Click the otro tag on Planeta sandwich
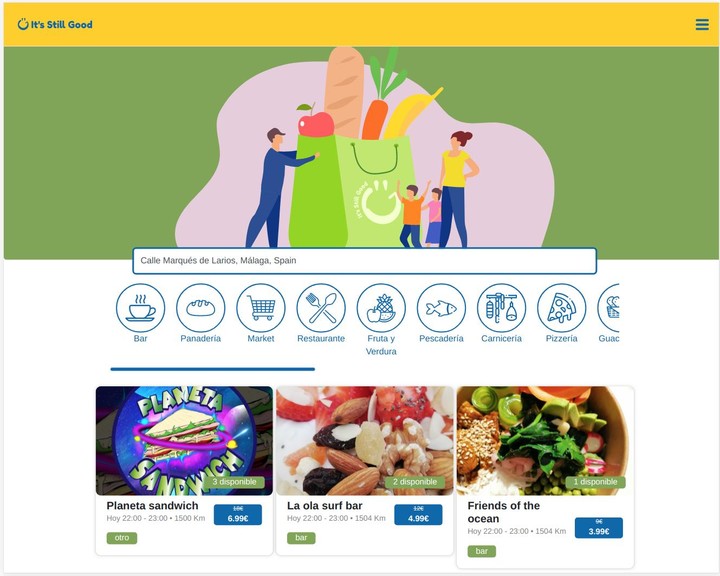720x576 pixels. [122, 538]
